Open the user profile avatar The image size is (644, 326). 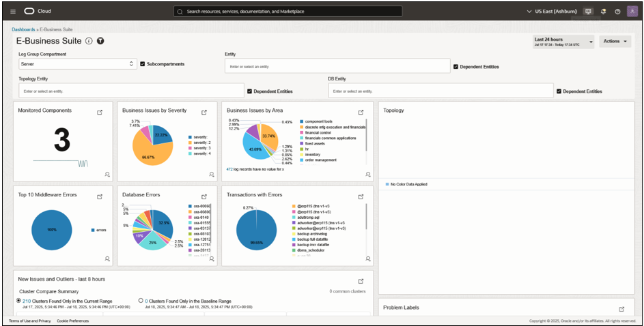(x=632, y=12)
